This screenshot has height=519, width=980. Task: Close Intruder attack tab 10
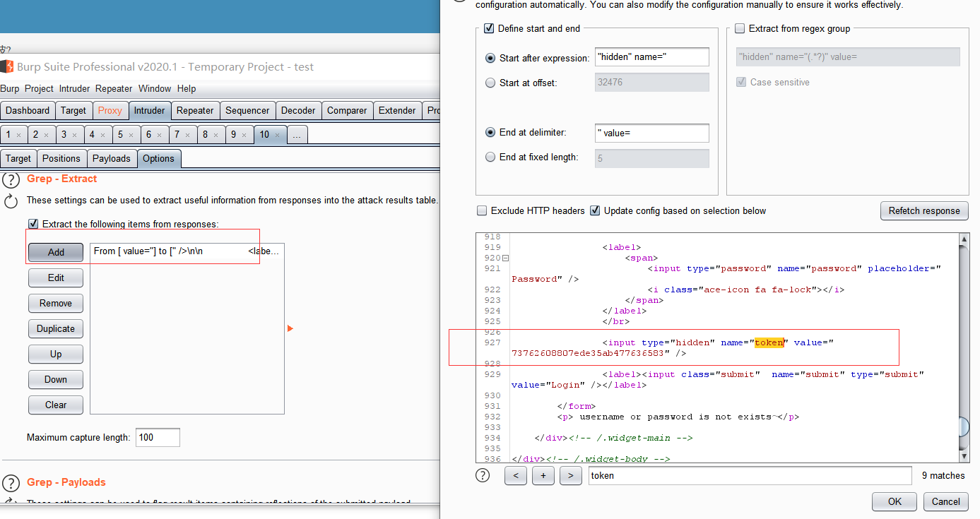(277, 135)
